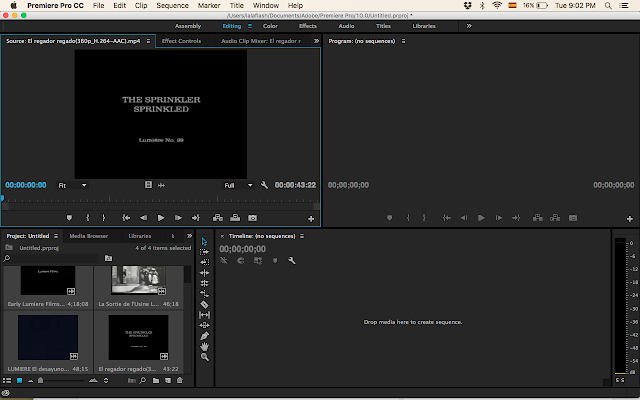Click Source timecode 00:00:00:00

coord(26,185)
